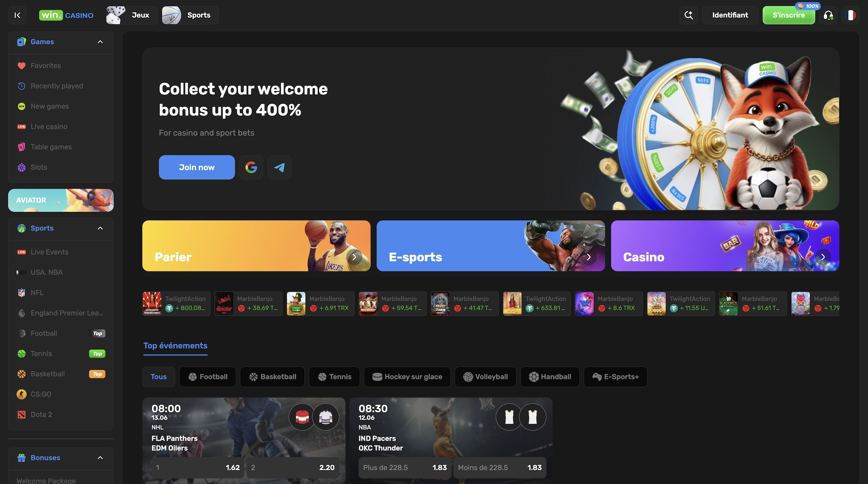The height and width of the screenshot is (484, 868).
Task: Click the S'inscrire button
Action: point(788,15)
